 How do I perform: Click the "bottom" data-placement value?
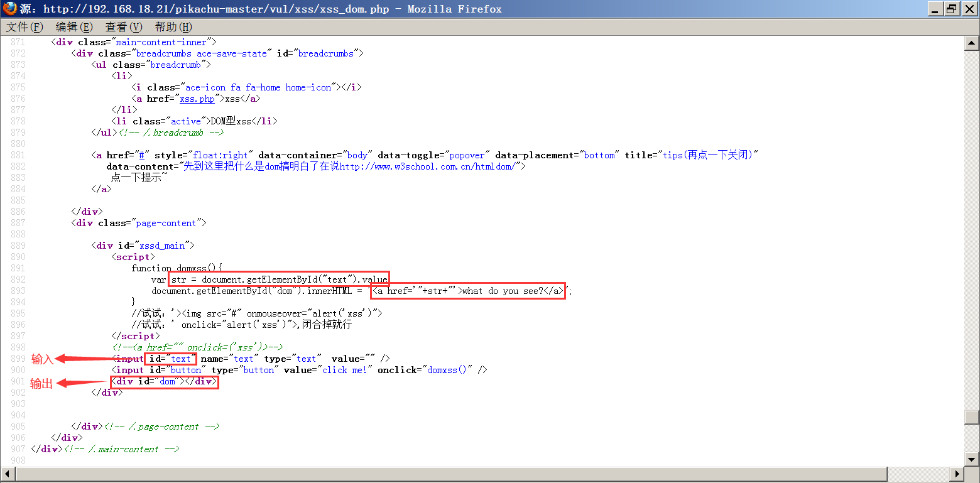tap(600, 155)
